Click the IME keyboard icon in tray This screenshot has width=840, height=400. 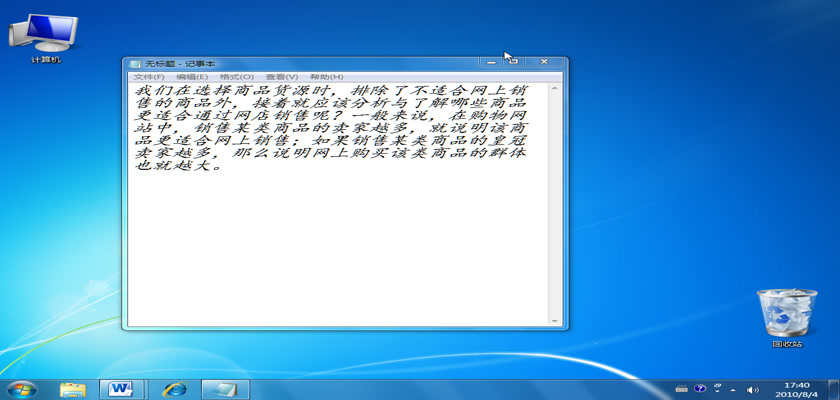click(x=681, y=388)
